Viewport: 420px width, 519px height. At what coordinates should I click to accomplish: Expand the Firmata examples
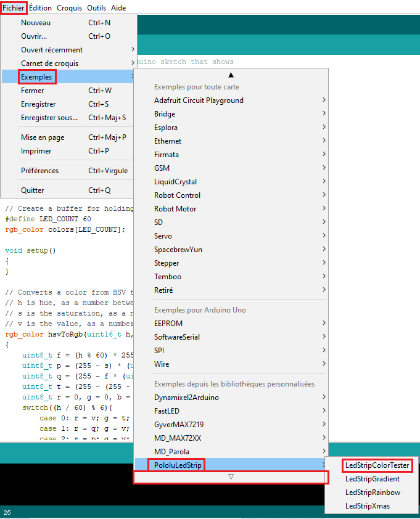[231, 155]
